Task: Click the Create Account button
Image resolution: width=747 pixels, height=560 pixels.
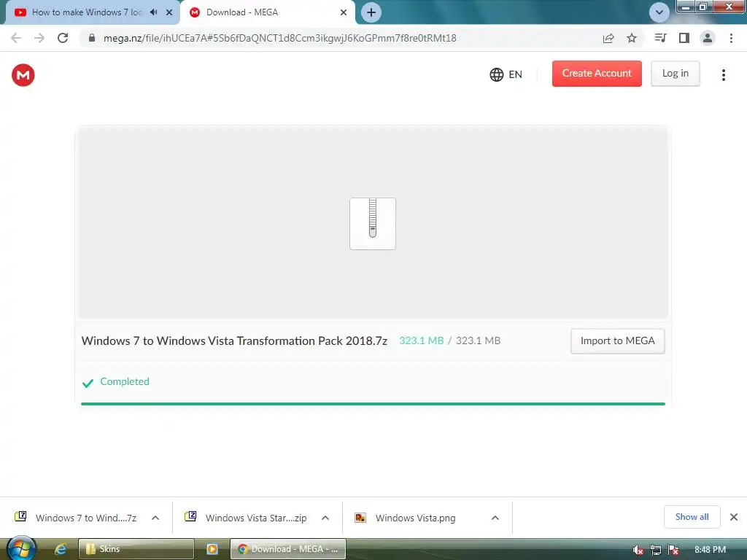Action: point(597,74)
